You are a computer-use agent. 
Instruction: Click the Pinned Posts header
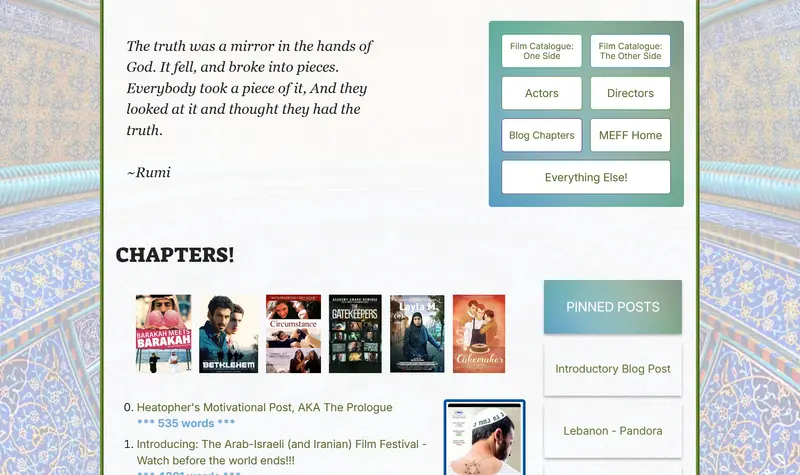click(x=613, y=307)
